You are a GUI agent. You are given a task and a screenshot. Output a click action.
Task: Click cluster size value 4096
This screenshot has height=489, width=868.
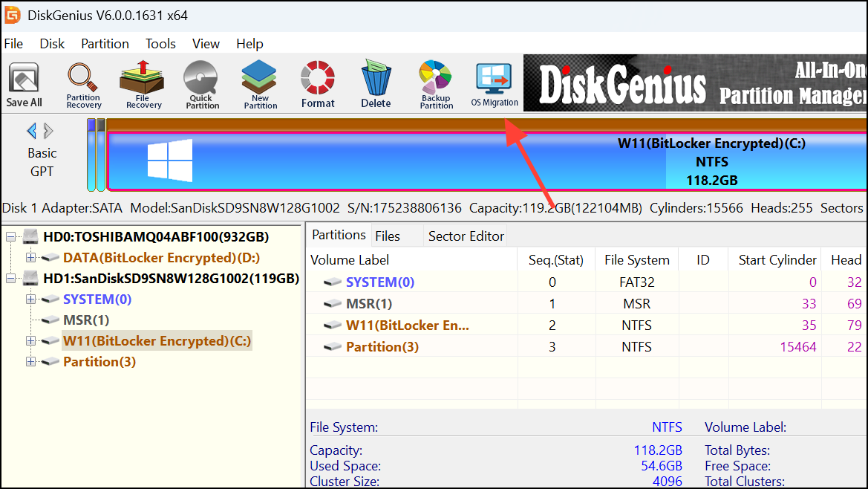(x=668, y=482)
